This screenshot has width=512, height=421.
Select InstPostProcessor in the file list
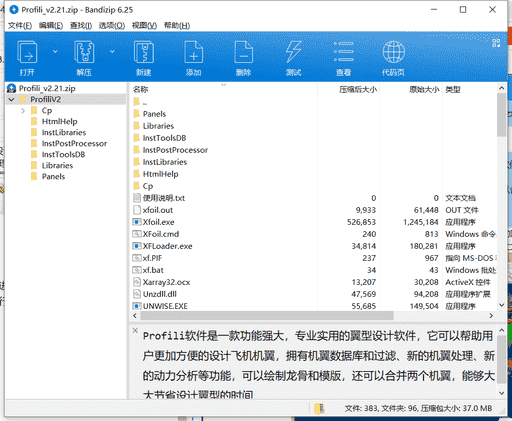click(175, 150)
